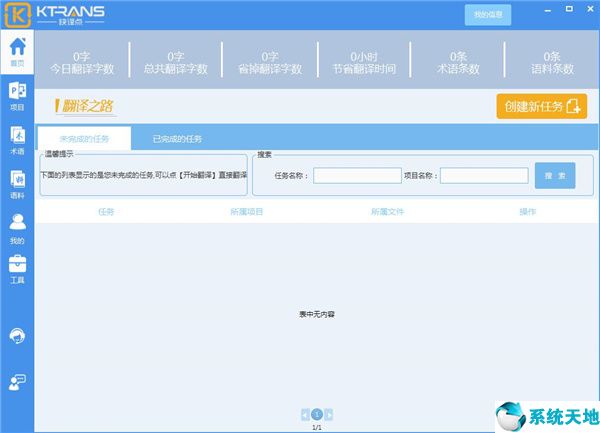Open the 工具 toolbox icon

pyautogui.click(x=17, y=268)
